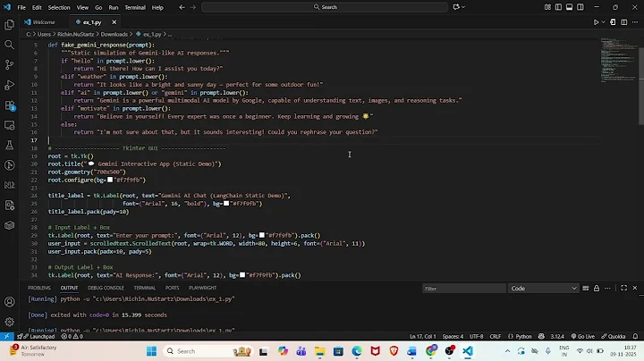Open the Copilot chat icon in title bar

tap(456, 7)
